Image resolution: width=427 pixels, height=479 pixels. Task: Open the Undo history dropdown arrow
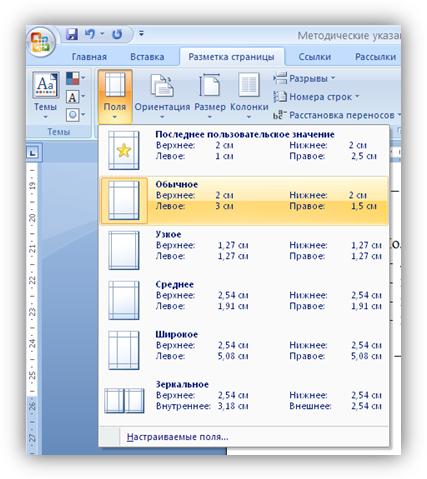coord(102,33)
